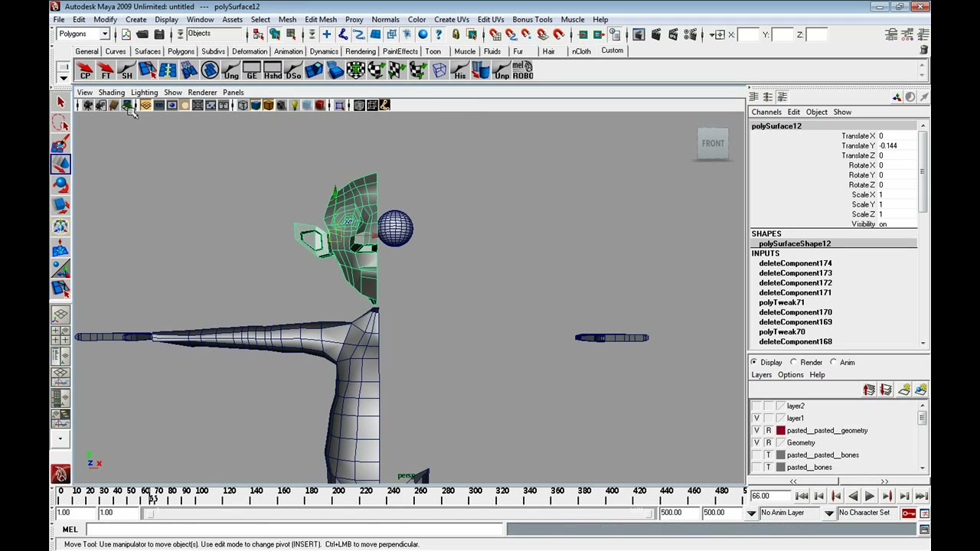Toggle visibility V box of layer1
Viewport: 980px width, 551px height.
point(756,419)
